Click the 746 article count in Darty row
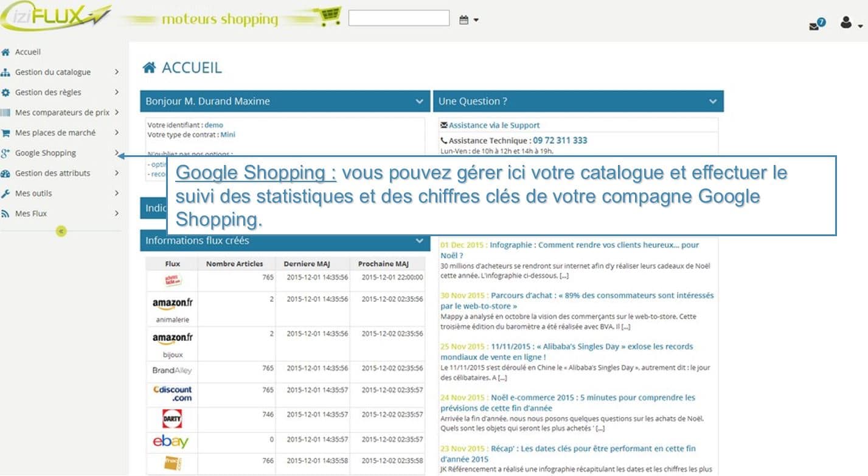The image size is (868, 476). click(x=268, y=415)
